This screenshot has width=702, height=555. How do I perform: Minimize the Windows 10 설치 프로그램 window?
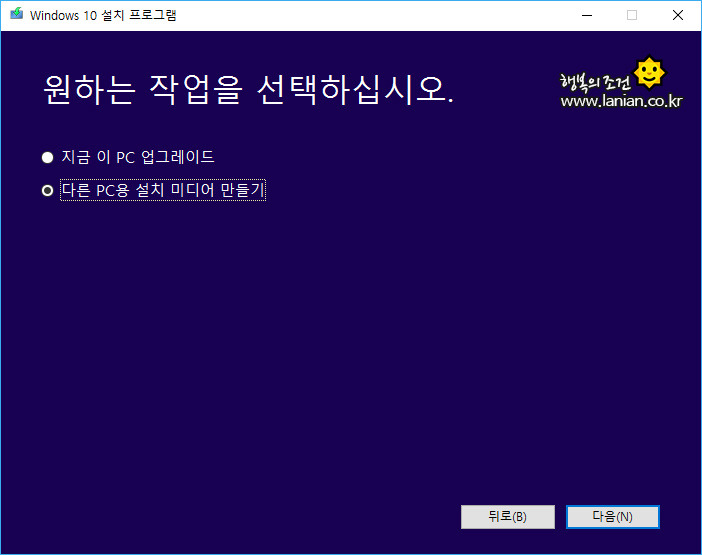click(587, 15)
